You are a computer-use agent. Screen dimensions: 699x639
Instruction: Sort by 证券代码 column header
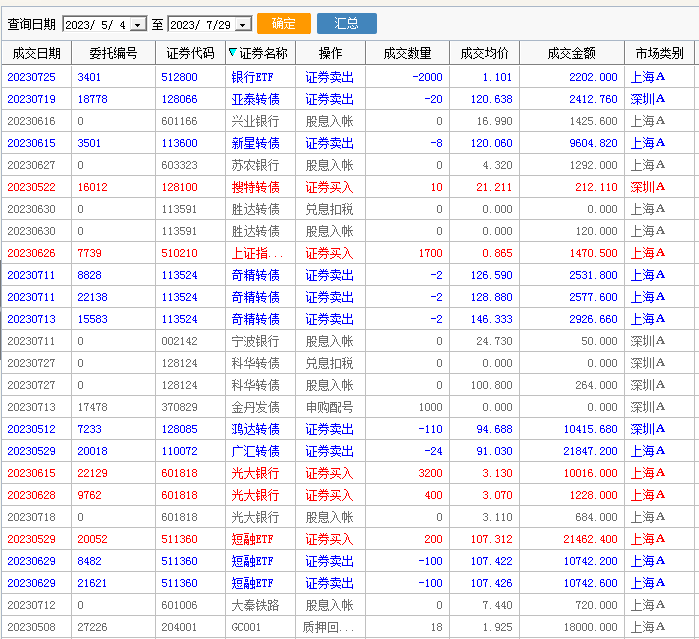pos(190,53)
